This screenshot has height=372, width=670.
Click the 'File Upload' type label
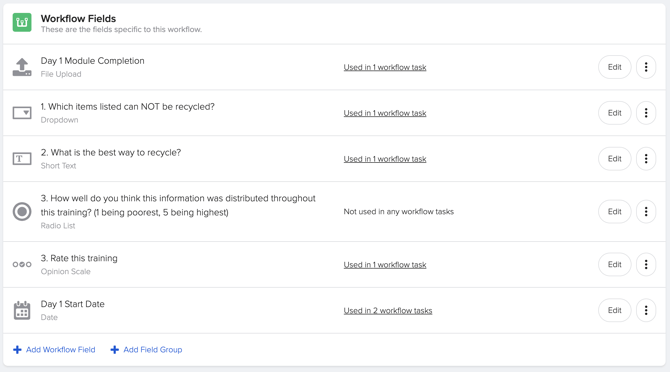61,74
